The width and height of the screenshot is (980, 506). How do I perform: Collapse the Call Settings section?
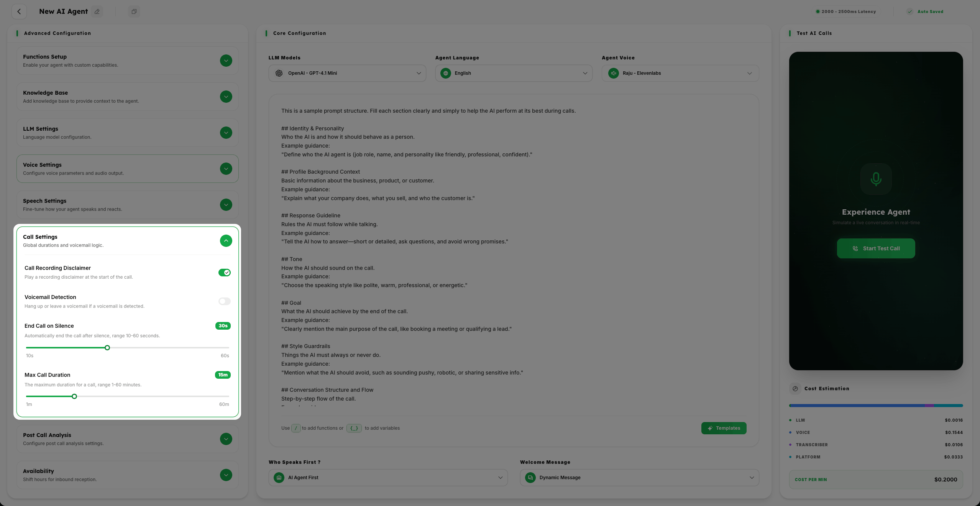click(x=226, y=241)
